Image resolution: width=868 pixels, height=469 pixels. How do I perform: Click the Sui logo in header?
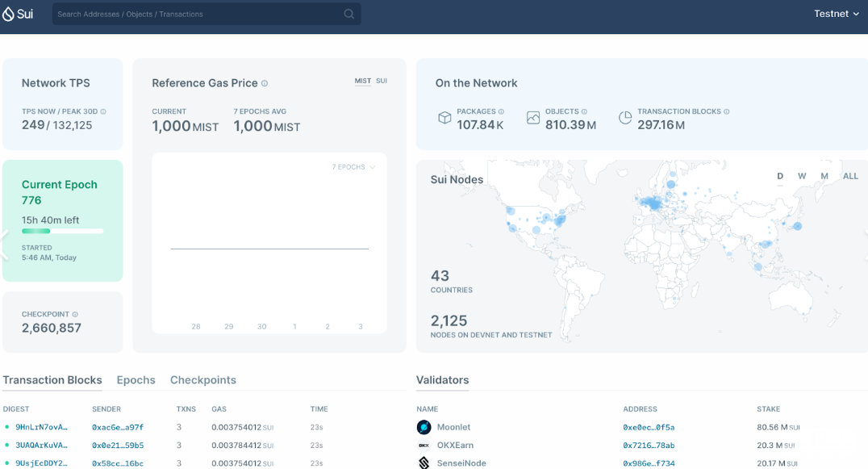click(18, 14)
